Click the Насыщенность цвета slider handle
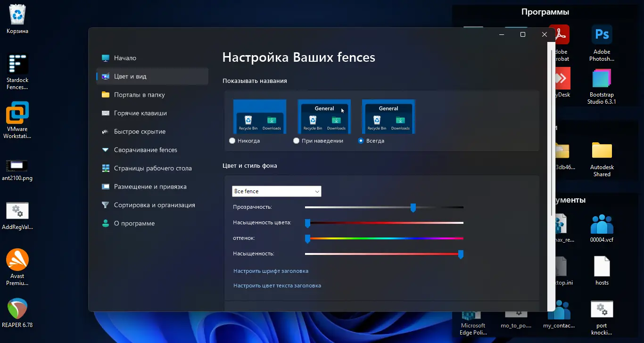The height and width of the screenshot is (343, 644). pyautogui.click(x=307, y=223)
